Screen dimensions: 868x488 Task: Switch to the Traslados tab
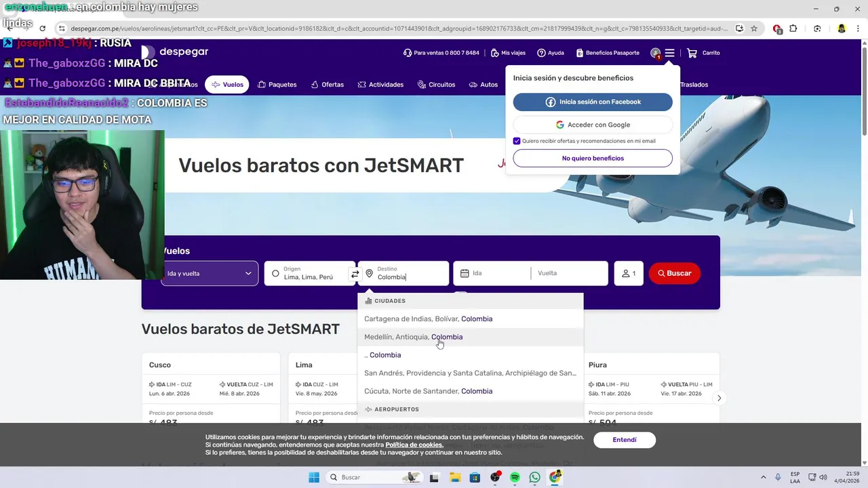click(694, 85)
